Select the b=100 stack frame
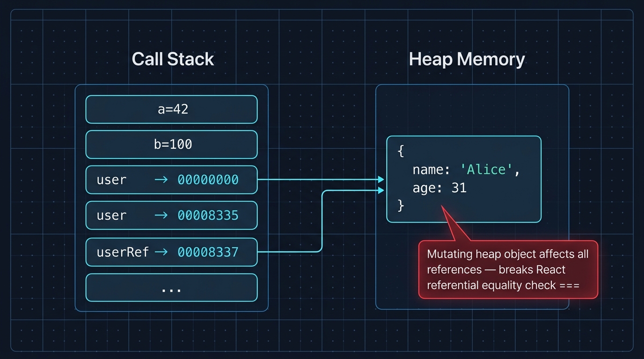This screenshot has height=359, width=644. click(171, 144)
